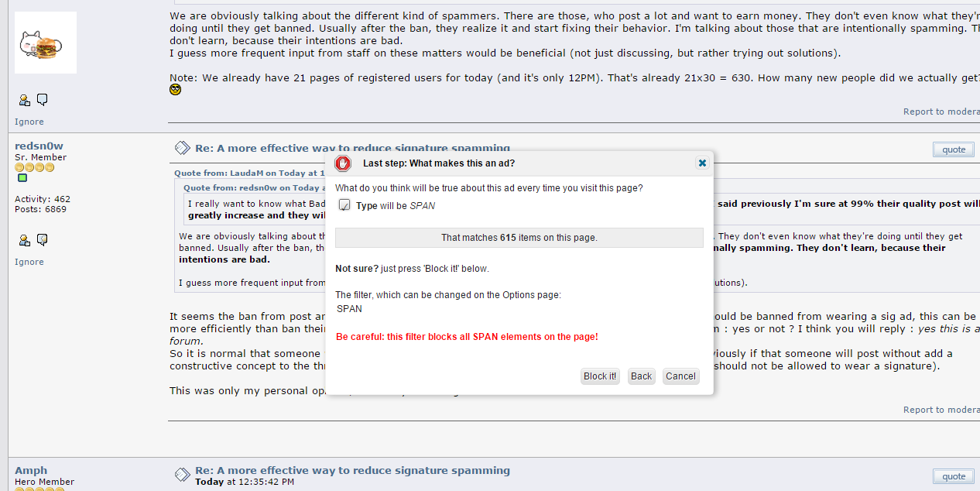Close the ad-blocker dialog with the X icon
Screen dimensions: 980x491
(702, 163)
